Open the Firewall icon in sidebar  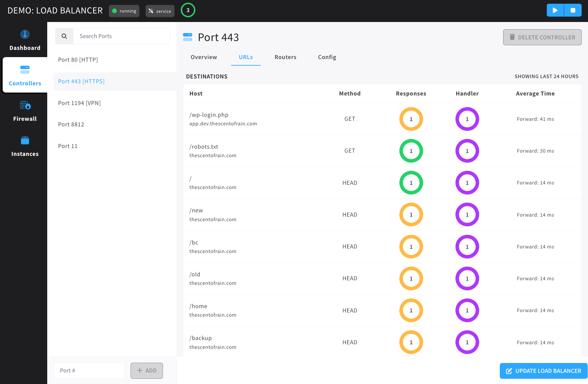[25, 105]
